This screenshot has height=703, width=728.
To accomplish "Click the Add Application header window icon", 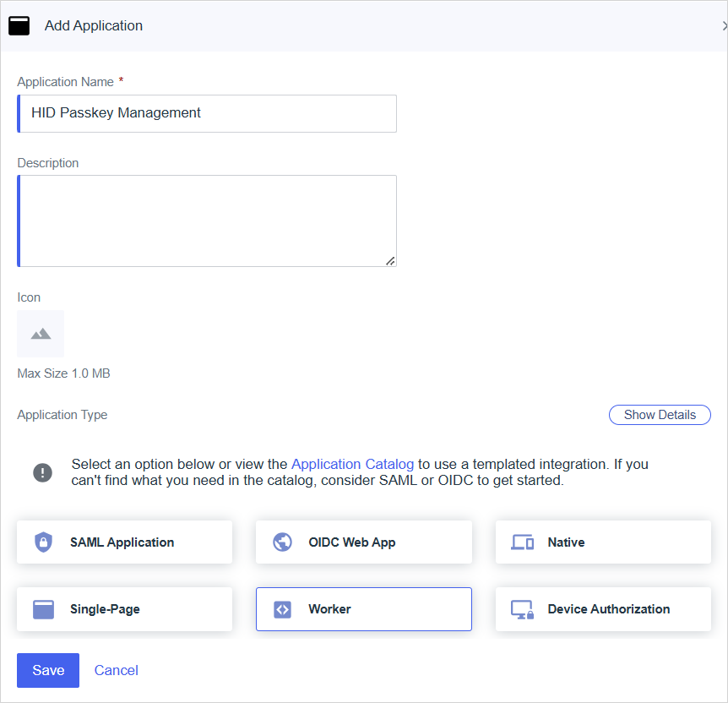I will (x=19, y=25).
